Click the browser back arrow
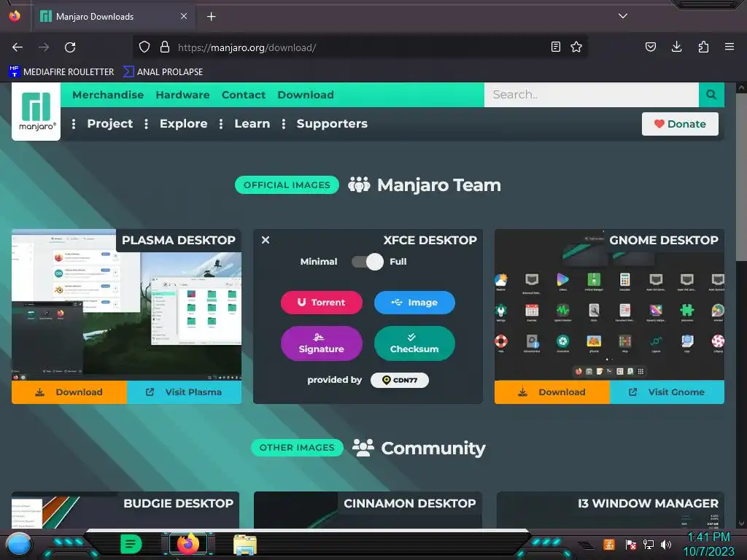Screen dimensions: 747x560 click(x=18, y=47)
